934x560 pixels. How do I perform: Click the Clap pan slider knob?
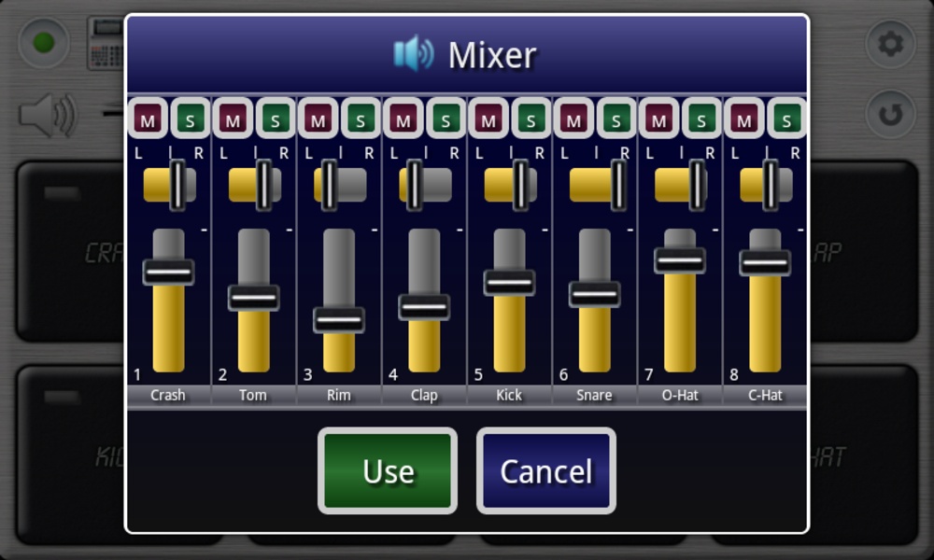[x=415, y=185]
